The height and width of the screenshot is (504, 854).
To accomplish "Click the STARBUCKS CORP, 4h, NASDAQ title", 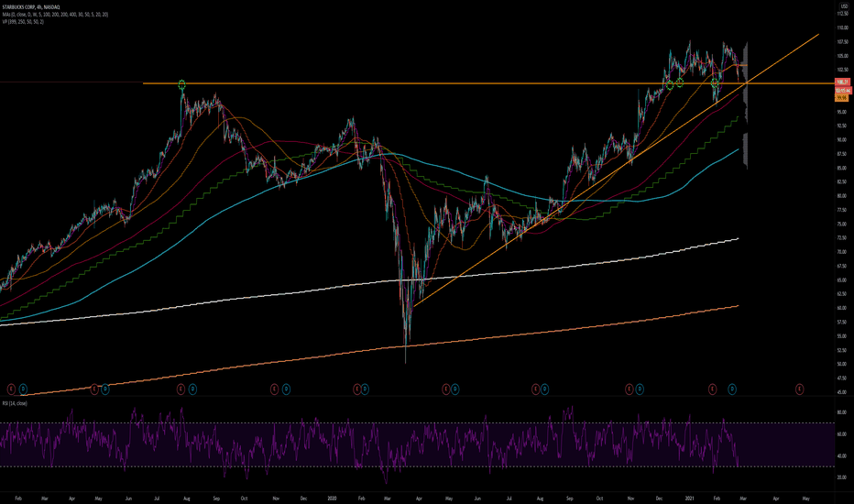I will [31, 6].
